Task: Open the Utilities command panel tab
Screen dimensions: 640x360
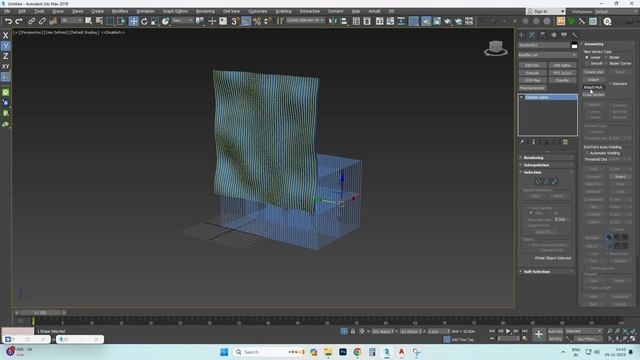Action: 575,35
